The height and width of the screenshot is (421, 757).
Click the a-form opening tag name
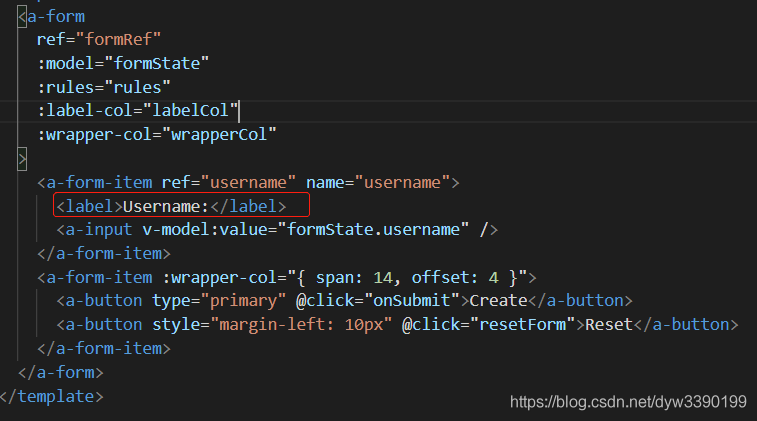(x=56, y=16)
